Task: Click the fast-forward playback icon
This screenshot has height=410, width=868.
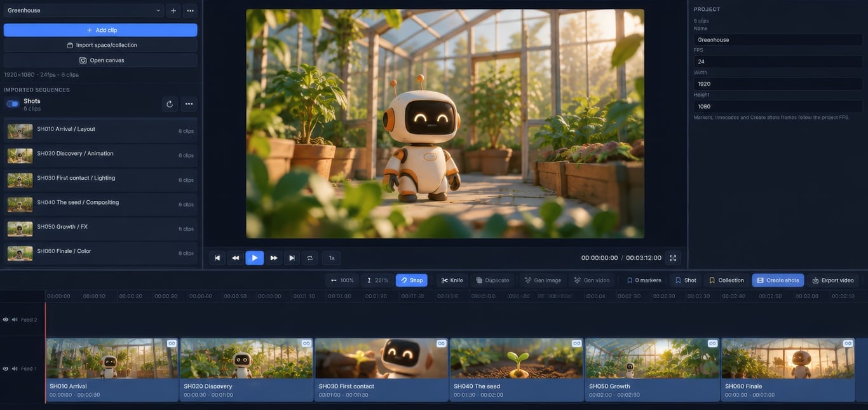Action: coord(273,258)
